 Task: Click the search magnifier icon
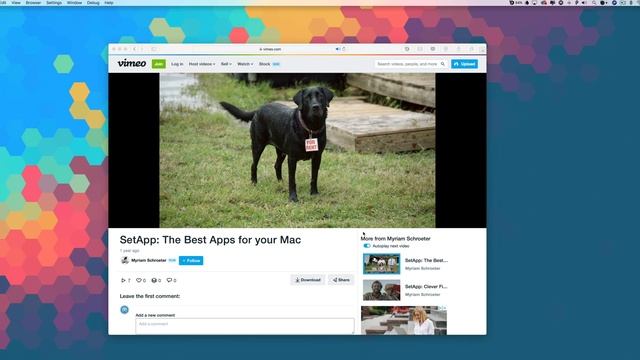click(443, 64)
